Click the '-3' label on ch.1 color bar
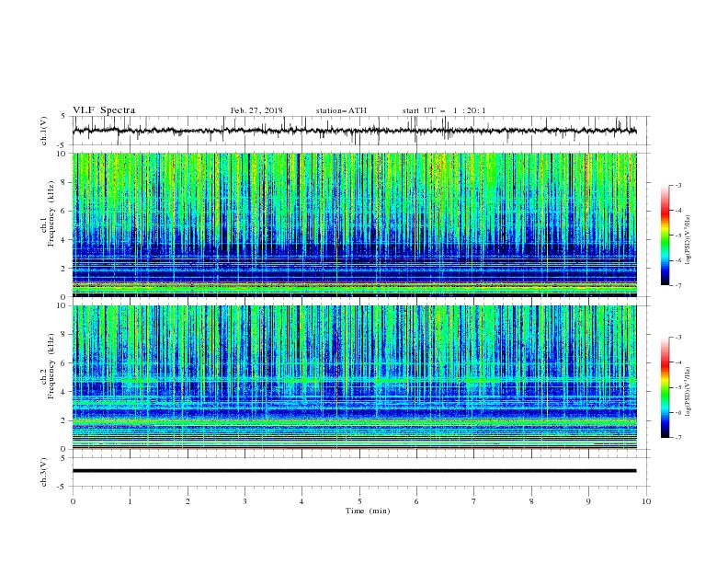 (x=678, y=185)
